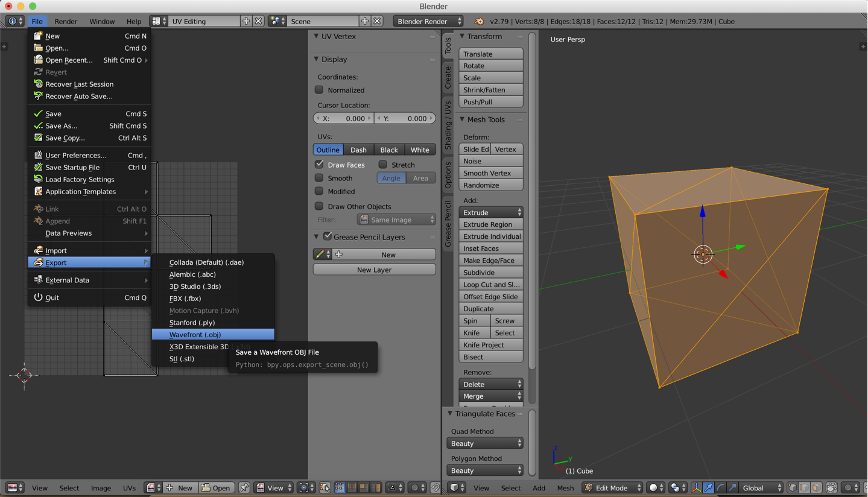868x497 pixels.
Task: Choose Stl (.stl) export option
Action: (x=213, y=358)
